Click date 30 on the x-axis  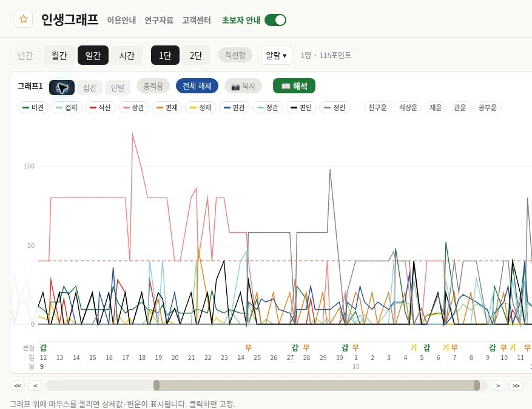tap(339, 357)
